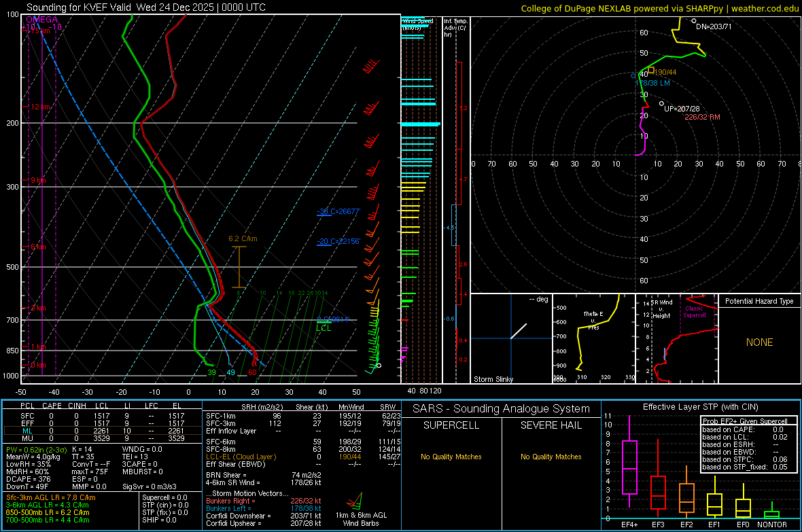This screenshot has height=532, width=802.
Task: Click the 'UP=207/28' hodograph label
Action: (x=682, y=109)
